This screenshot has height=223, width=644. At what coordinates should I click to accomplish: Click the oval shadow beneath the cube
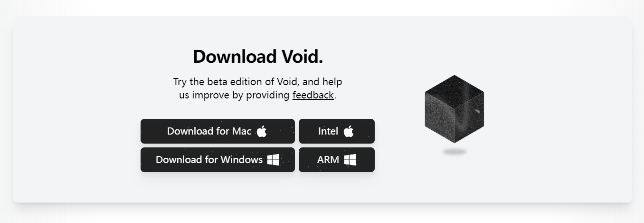coord(455,152)
